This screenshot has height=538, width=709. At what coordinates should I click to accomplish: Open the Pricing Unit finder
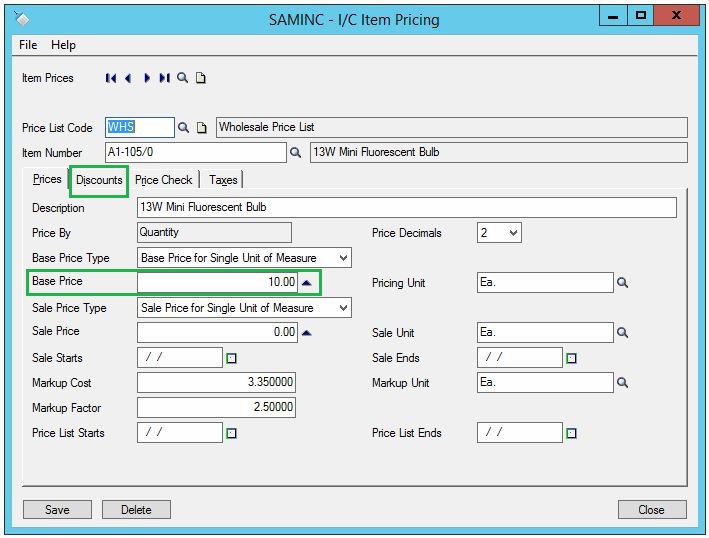tap(622, 283)
